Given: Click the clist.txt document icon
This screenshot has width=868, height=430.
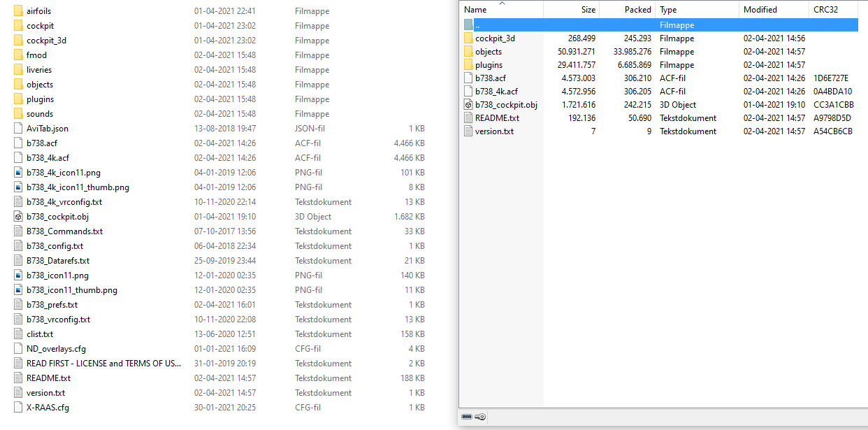Looking at the screenshot, I should click(19, 334).
